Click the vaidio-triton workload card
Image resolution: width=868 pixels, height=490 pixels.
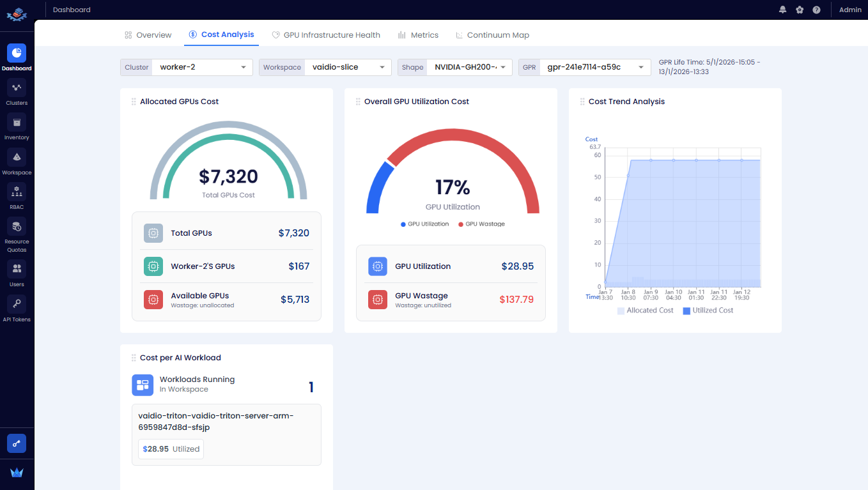click(x=226, y=434)
